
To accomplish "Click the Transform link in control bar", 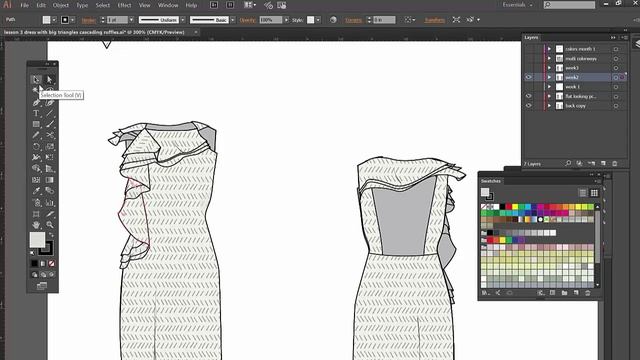I will [x=434, y=20].
